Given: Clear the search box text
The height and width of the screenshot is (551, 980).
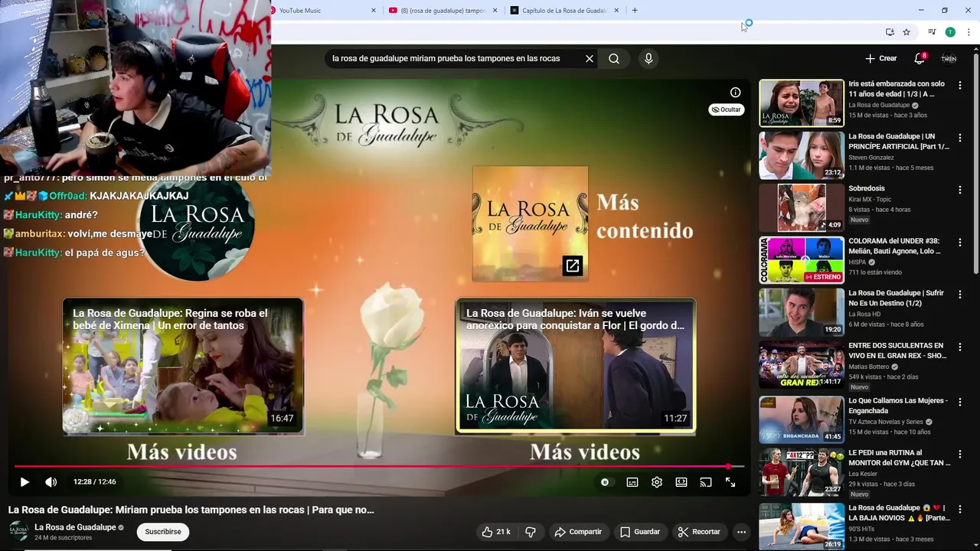Looking at the screenshot, I should coord(590,58).
